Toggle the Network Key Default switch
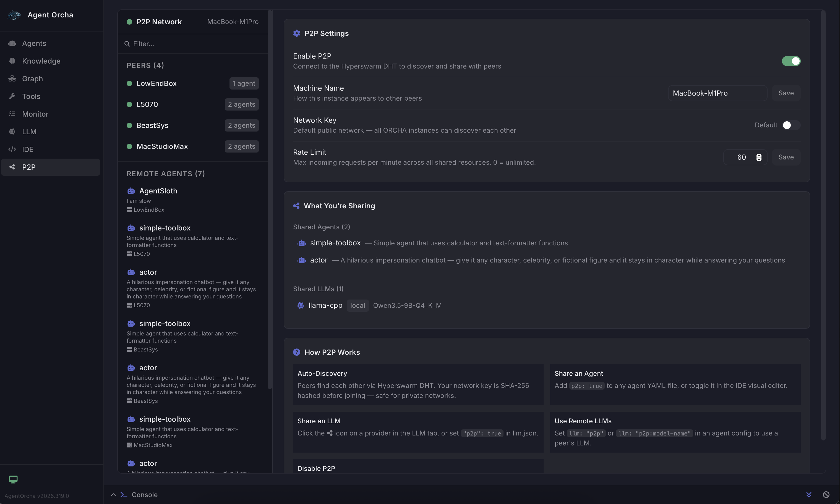Image resolution: width=840 pixels, height=504 pixels. click(791, 125)
